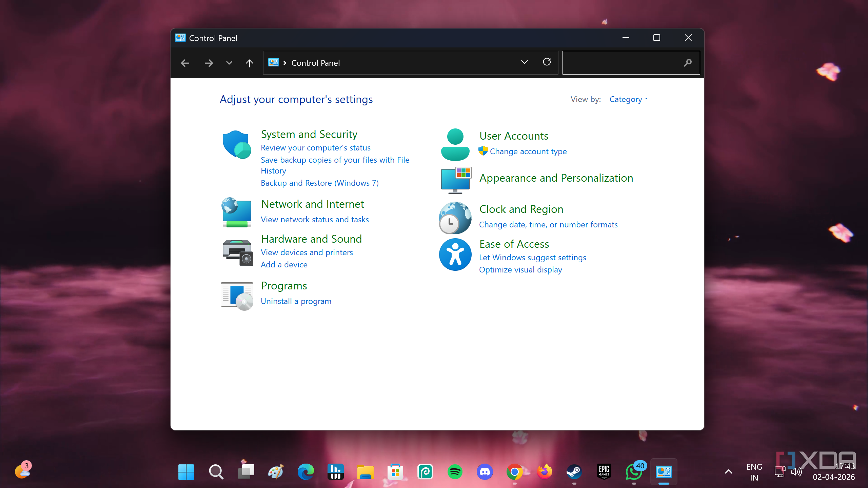Click the Appearance and Personalization monitor icon
This screenshot has width=868, height=488.
click(455, 180)
